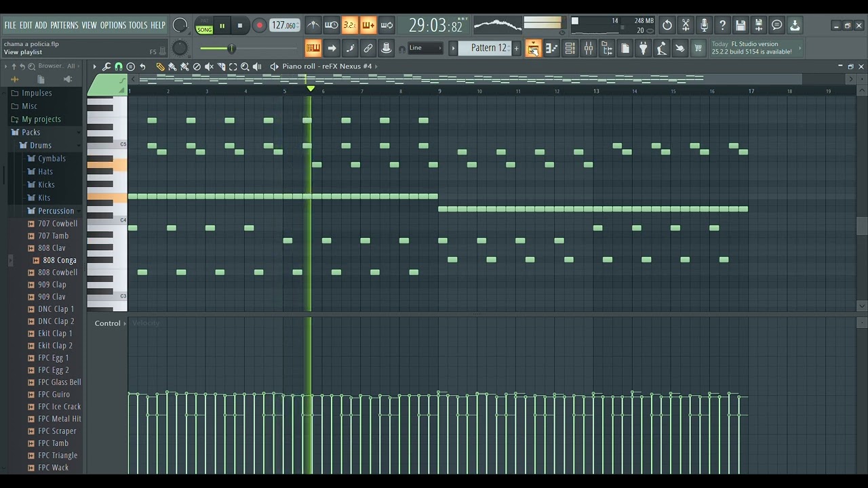Click the master pitch knob
This screenshot has height=488, width=868.
pos(180,48)
